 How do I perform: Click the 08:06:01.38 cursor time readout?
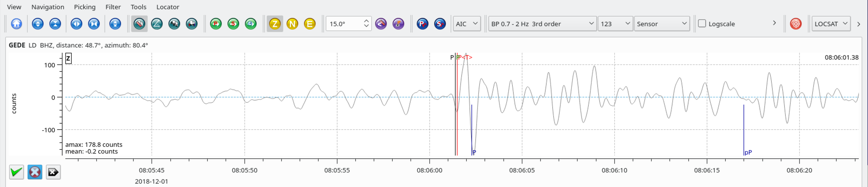(x=841, y=58)
